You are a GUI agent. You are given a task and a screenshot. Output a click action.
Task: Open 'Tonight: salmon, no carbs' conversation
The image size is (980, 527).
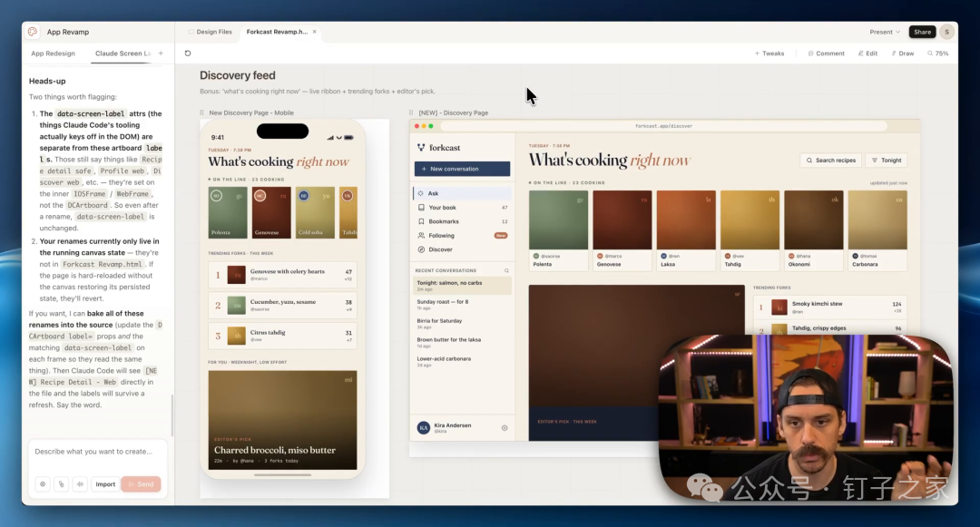(x=462, y=286)
